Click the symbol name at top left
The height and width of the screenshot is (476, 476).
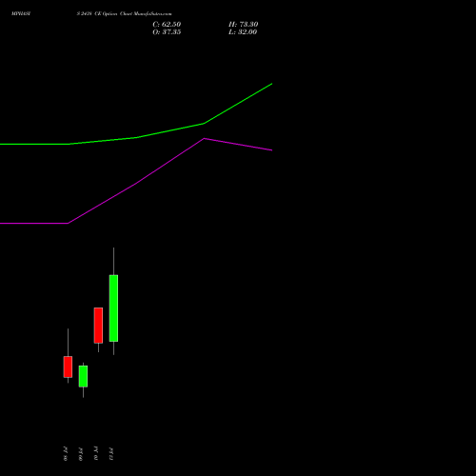pyautogui.click(x=21, y=14)
